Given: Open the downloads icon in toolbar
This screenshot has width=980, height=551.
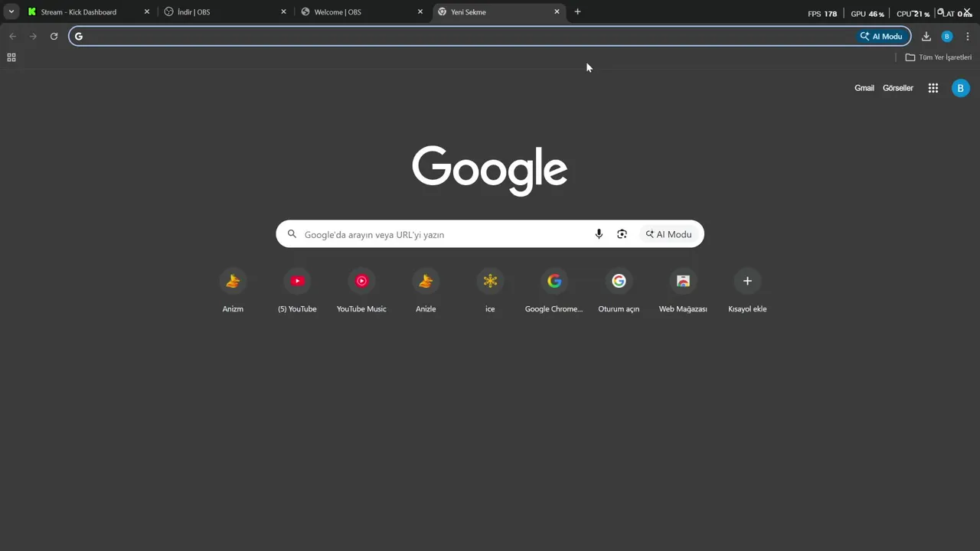Looking at the screenshot, I should point(926,36).
